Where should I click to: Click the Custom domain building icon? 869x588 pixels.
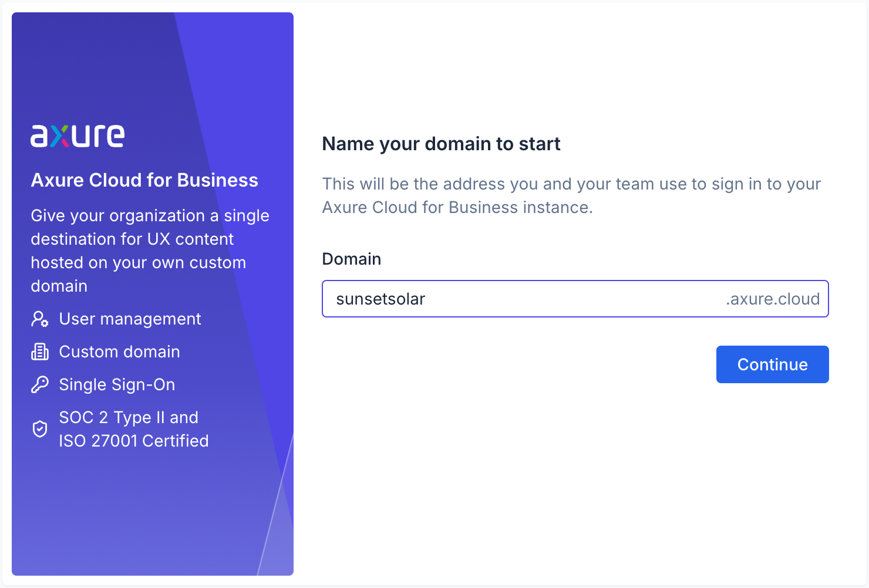click(40, 352)
